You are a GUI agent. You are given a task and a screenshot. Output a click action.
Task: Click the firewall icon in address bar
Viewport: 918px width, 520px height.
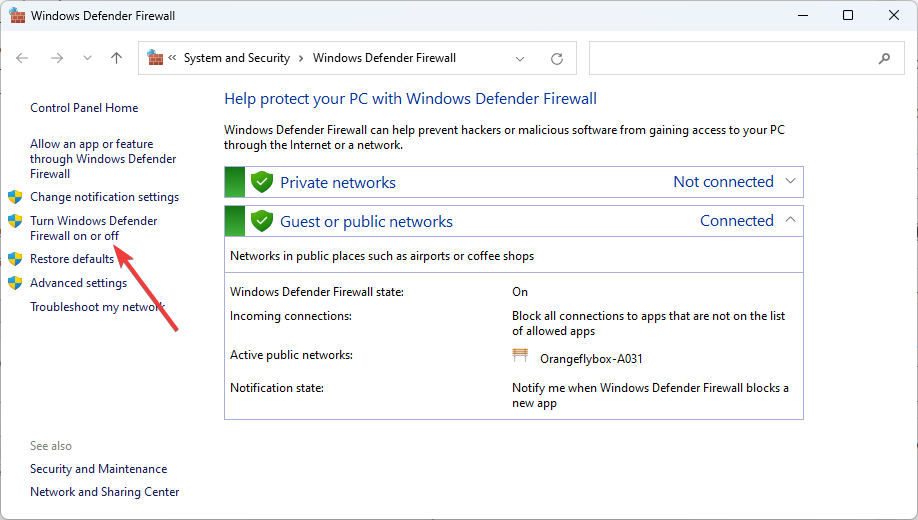point(155,57)
